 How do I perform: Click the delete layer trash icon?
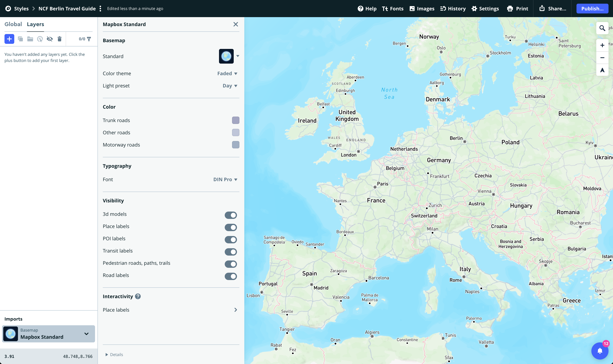pyautogui.click(x=59, y=39)
